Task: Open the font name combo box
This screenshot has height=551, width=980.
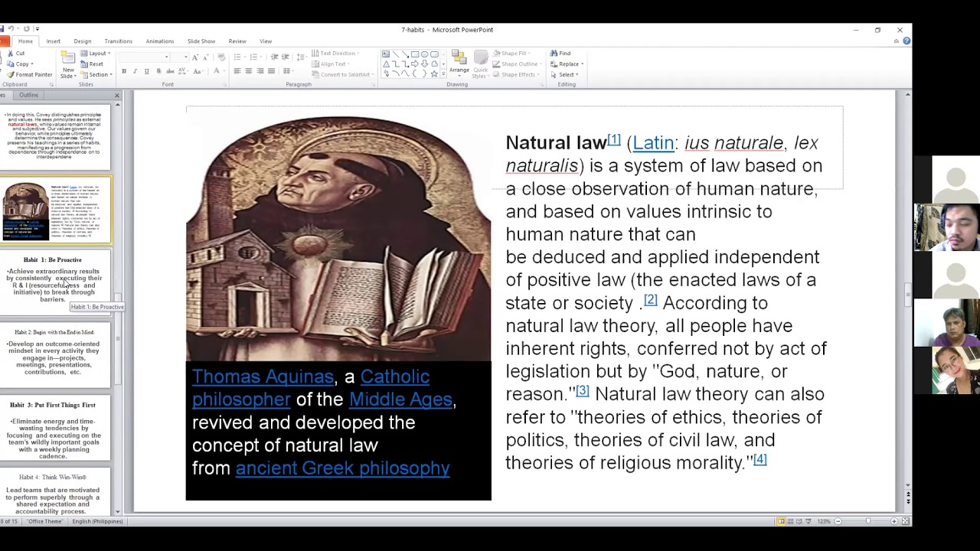Action: 145,57
